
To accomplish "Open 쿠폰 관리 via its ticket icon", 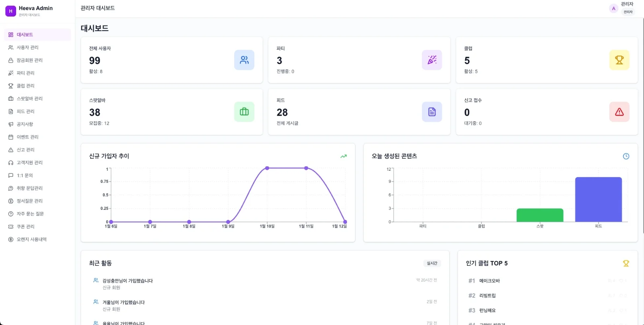I will click(11, 227).
